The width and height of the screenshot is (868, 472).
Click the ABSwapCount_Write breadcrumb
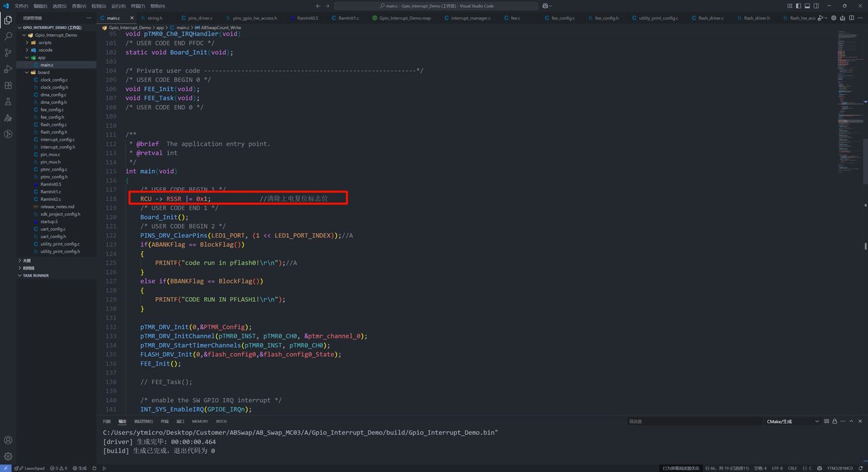[217, 28]
